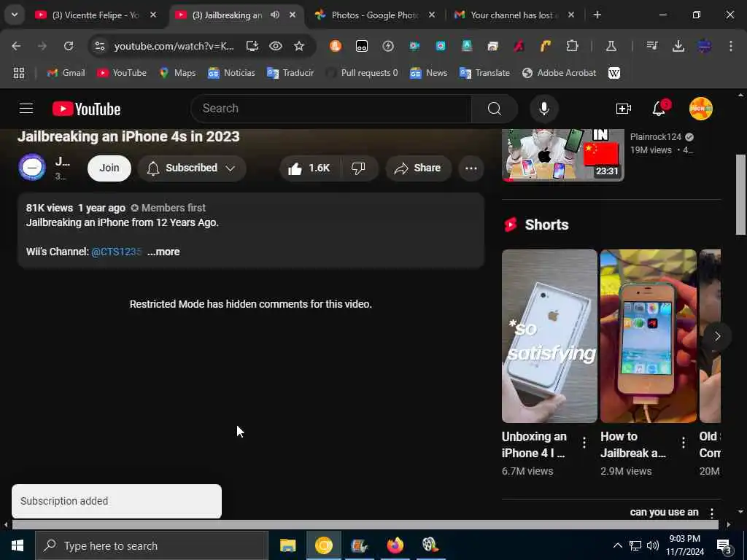Go to the YouTube home logo
747x560 pixels.
coord(86,109)
